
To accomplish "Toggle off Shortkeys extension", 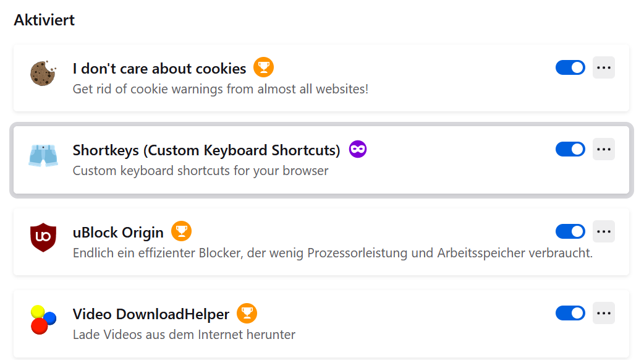I will 570,149.
